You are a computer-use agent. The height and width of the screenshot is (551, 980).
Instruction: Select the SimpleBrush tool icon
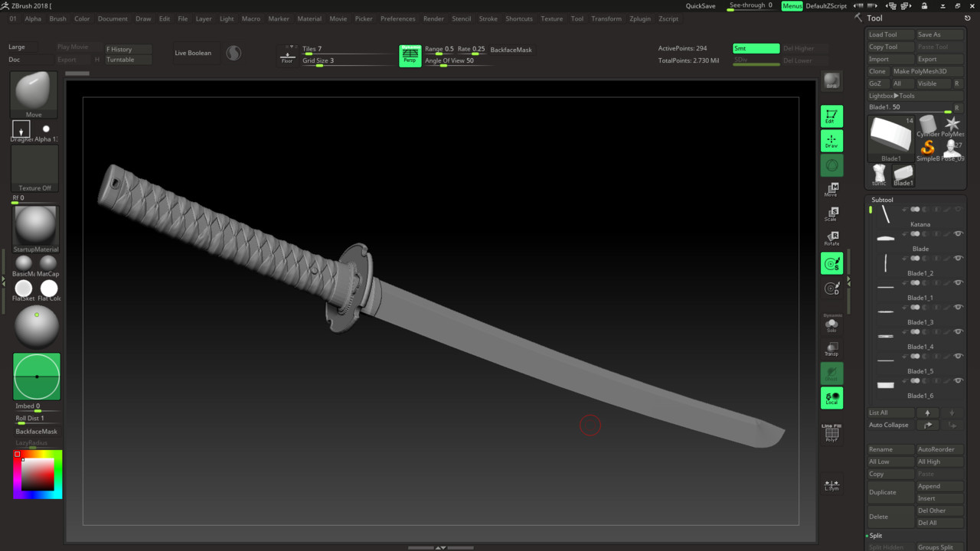pos(927,150)
